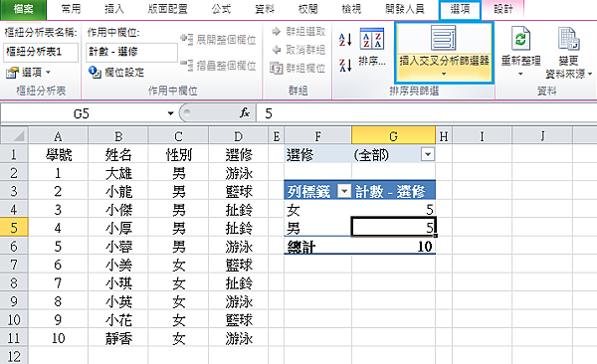Switch to the 常用 Home tab
The width and height of the screenshot is (597, 364).
[x=72, y=9]
